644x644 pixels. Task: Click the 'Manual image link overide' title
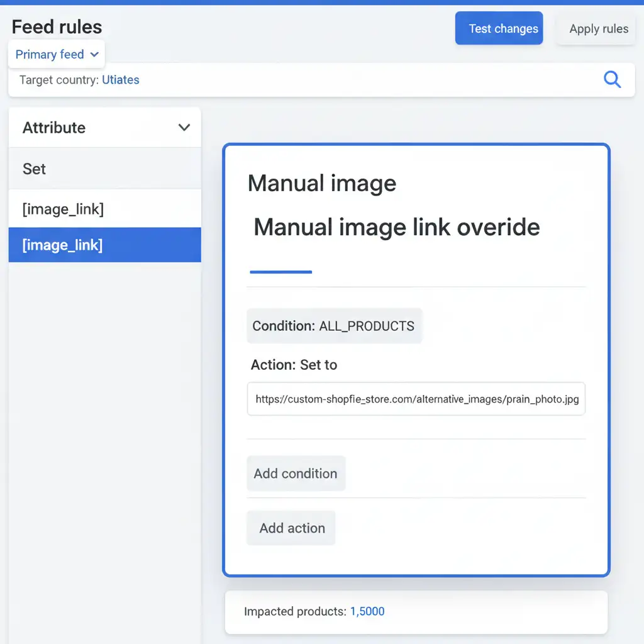point(396,226)
